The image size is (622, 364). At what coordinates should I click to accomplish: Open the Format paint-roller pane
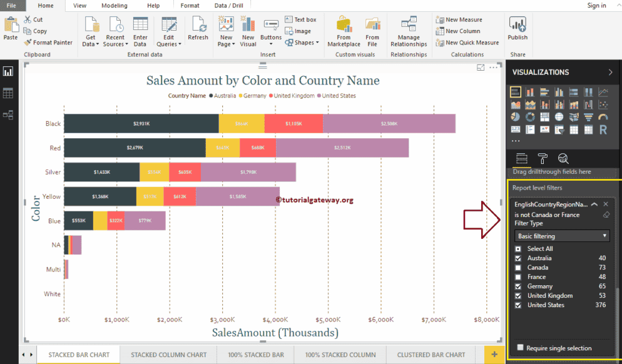click(541, 157)
